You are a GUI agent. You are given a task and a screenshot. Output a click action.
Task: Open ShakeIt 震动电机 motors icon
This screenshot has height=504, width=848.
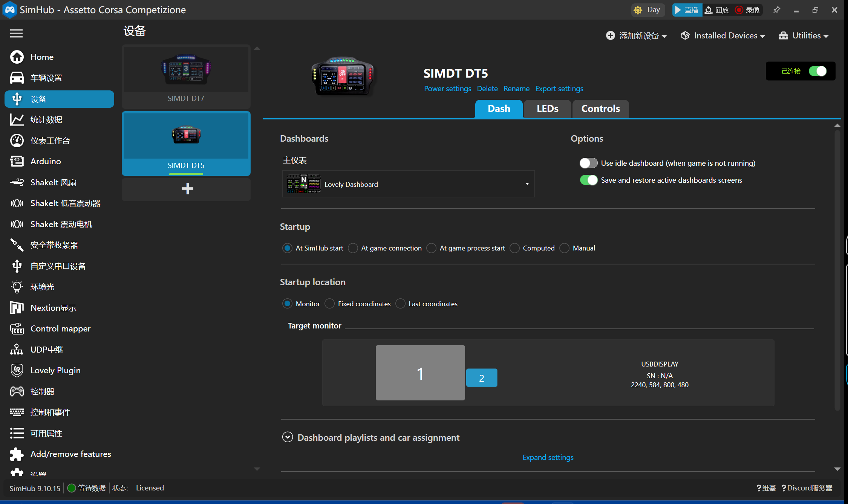17,224
